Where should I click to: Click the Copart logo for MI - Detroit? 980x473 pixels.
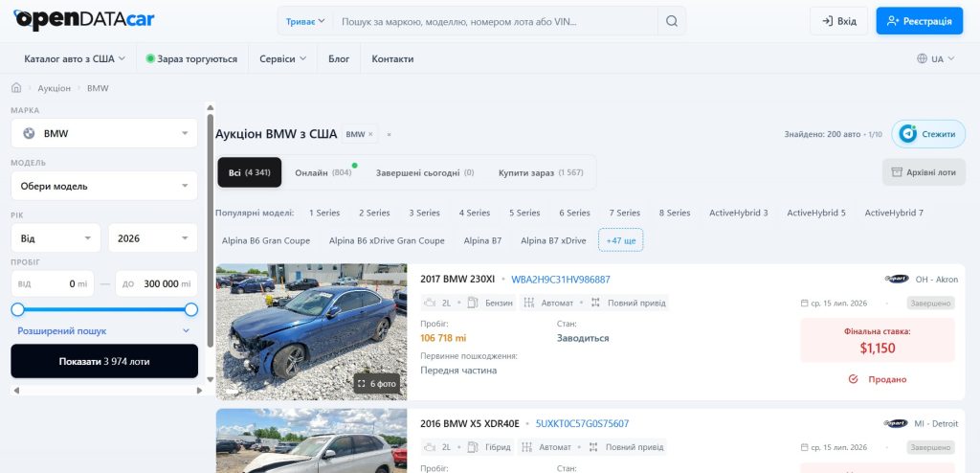(896, 423)
